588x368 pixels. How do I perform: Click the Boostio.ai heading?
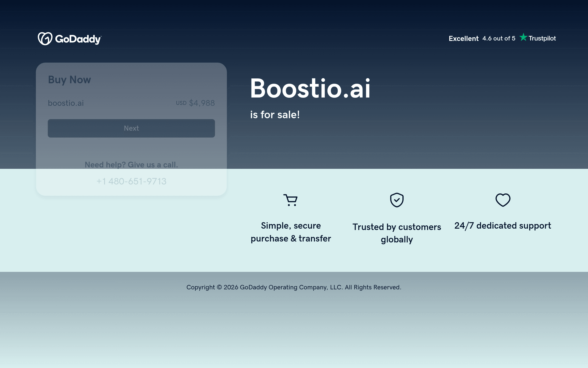(x=310, y=88)
